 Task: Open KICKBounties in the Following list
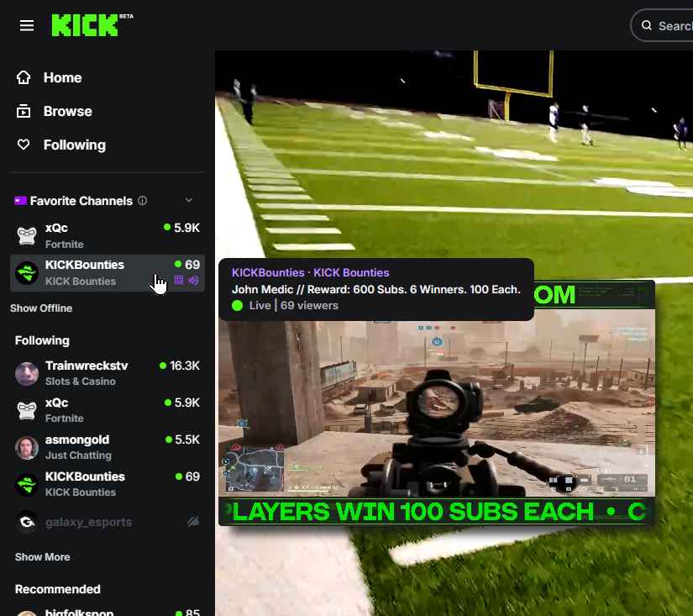108,484
